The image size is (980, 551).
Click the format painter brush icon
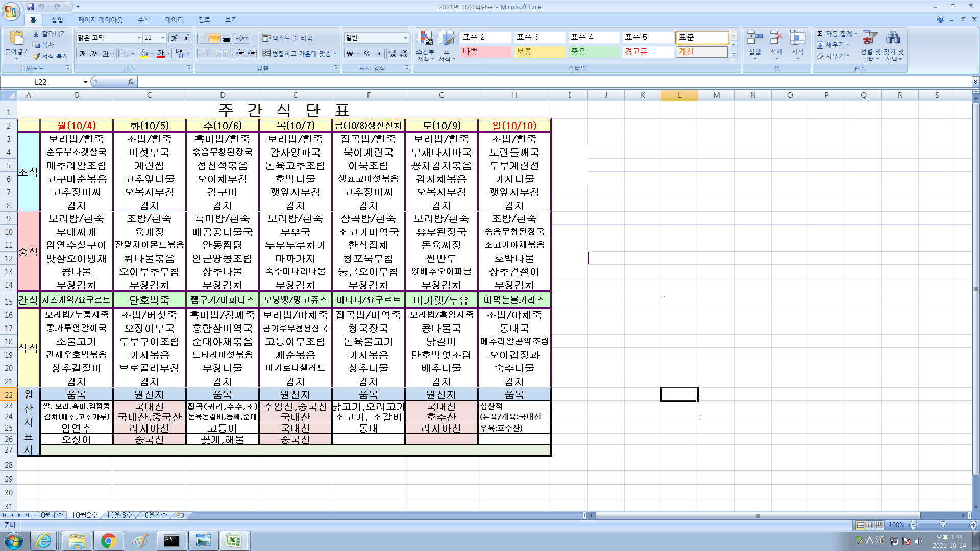tap(36, 56)
